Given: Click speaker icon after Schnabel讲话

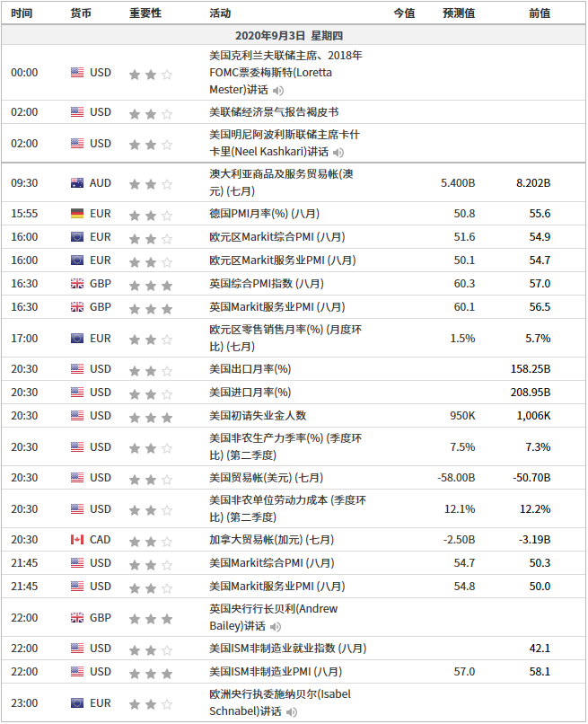Looking at the screenshot, I should coord(291,712).
